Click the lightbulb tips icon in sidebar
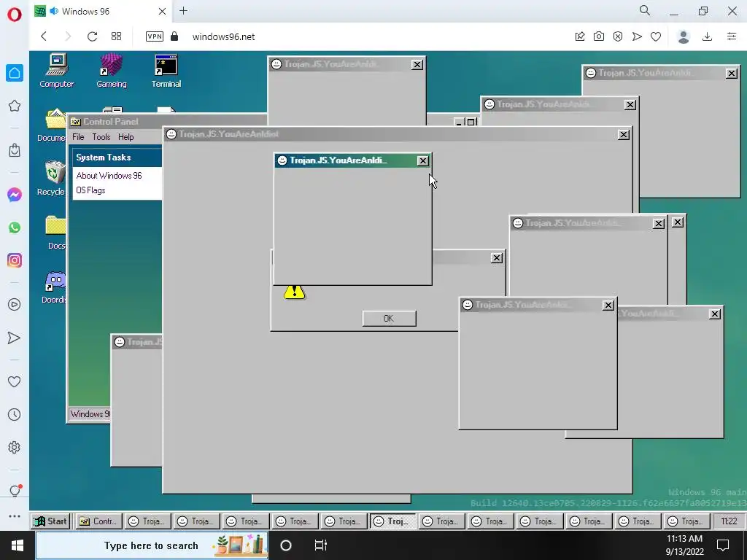 [15, 491]
